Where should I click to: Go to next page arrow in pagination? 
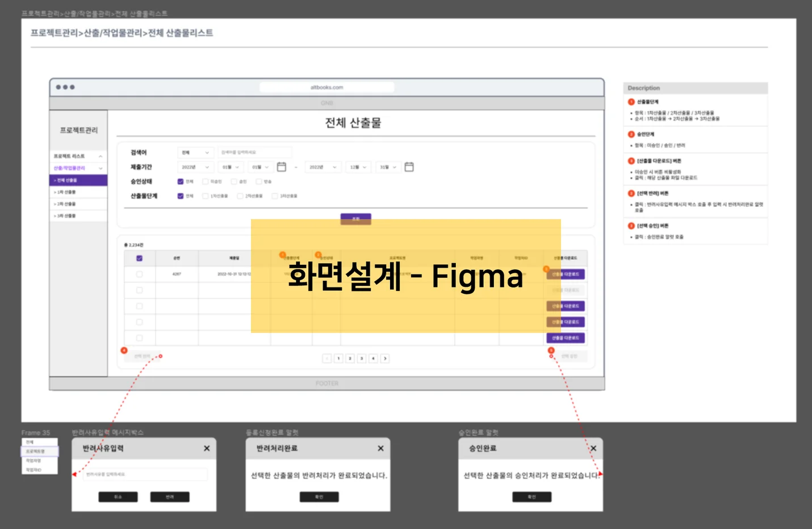click(x=385, y=359)
